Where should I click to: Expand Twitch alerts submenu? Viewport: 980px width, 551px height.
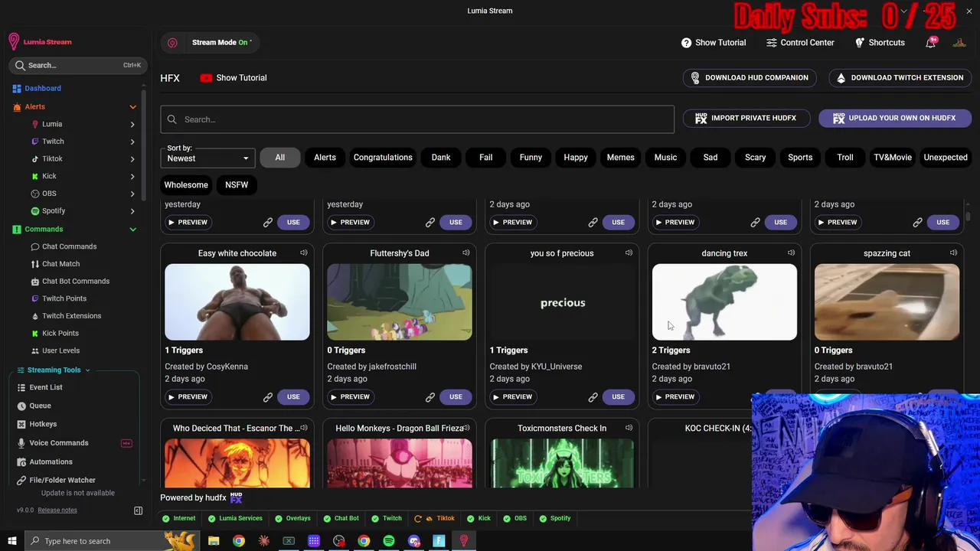(132, 142)
